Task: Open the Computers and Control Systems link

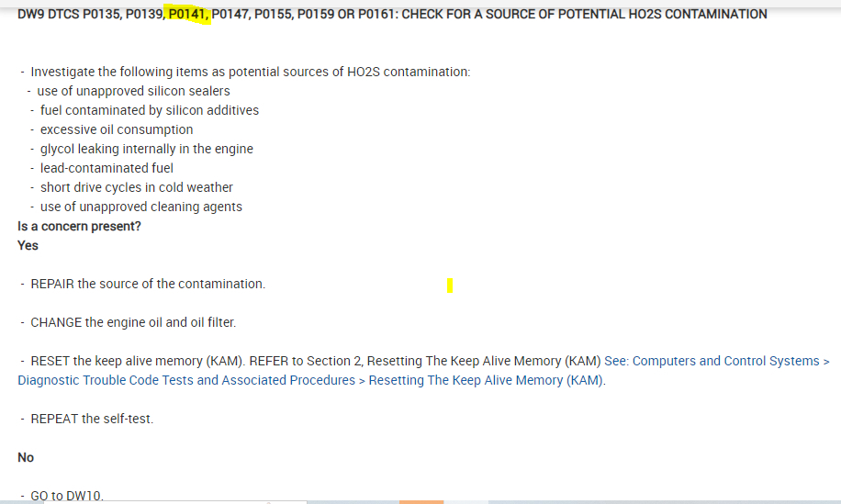Action: tap(725, 361)
